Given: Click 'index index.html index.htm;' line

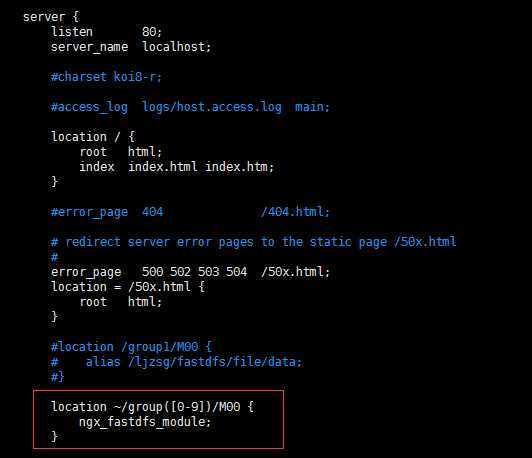Looking at the screenshot, I should (x=176, y=167).
